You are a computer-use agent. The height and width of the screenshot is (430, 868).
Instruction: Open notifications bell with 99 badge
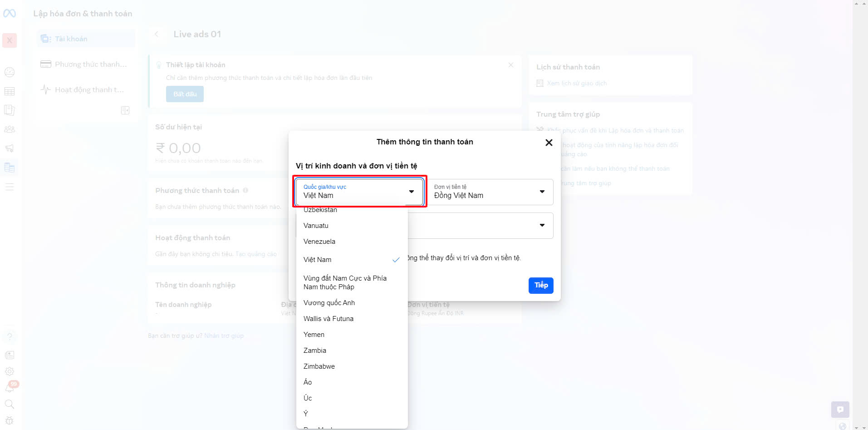tap(10, 387)
